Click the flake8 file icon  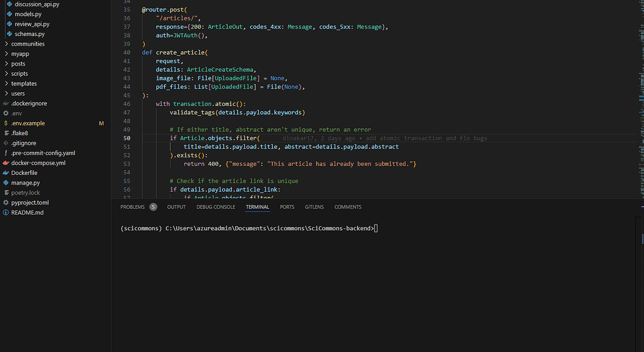click(5, 133)
